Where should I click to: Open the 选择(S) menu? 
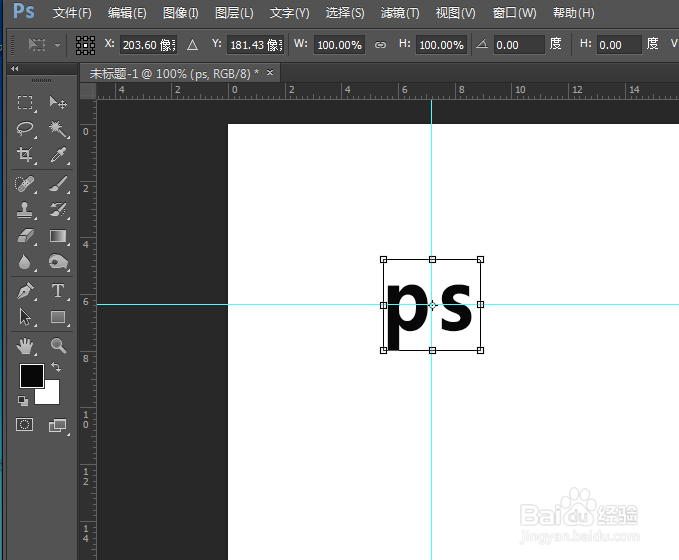coord(345,13)
